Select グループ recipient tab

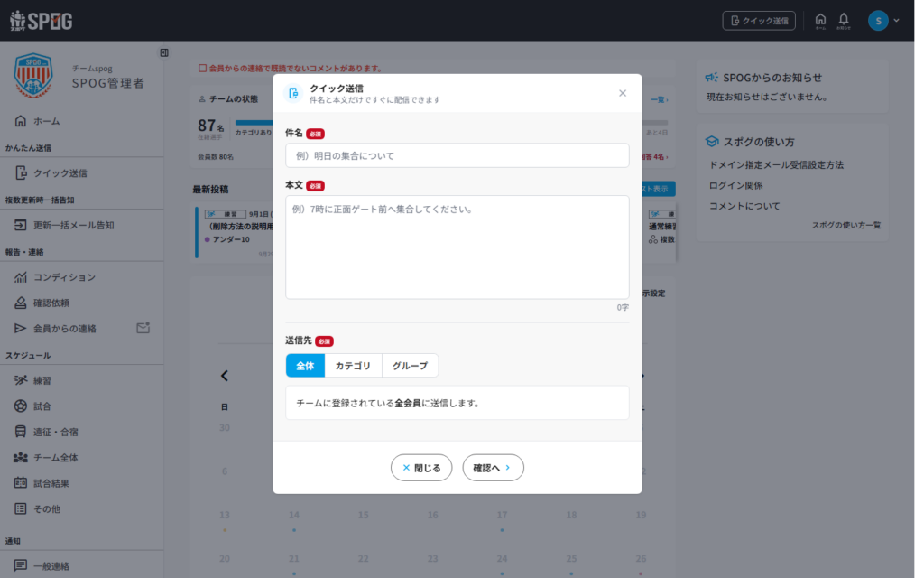click(411, 366)
